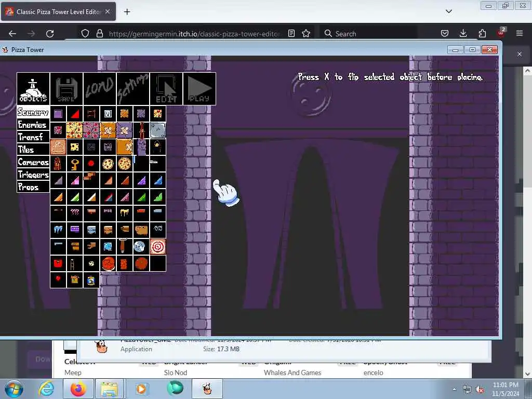Select the hooded ghost object

[x=158, y=147]
